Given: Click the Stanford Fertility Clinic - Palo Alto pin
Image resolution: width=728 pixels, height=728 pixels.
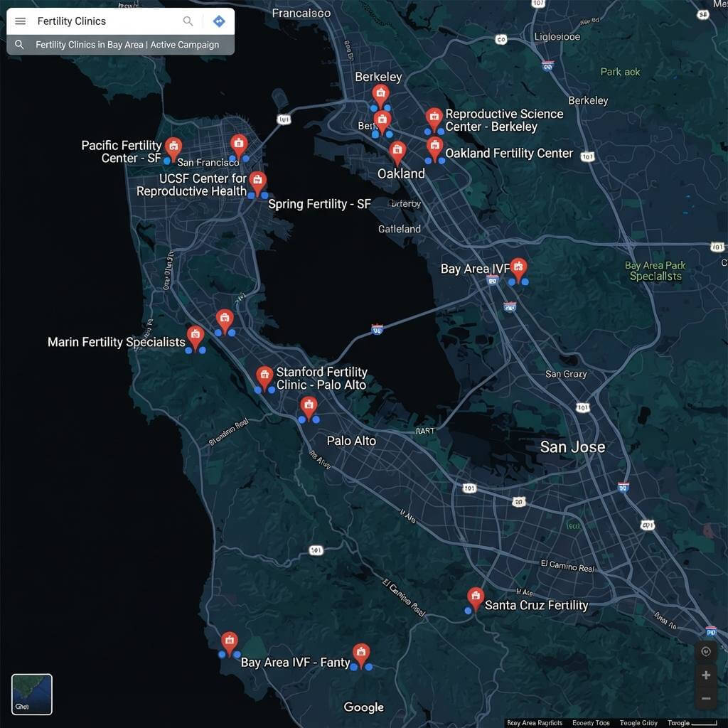Looking at the screenshot, I should (x=264, y=378).
